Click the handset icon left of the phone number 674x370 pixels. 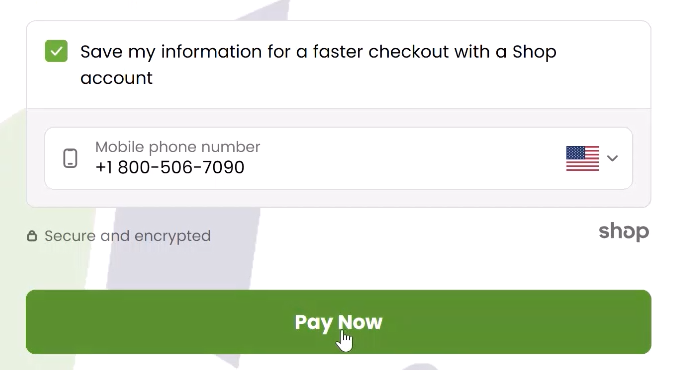click(70, 158)
